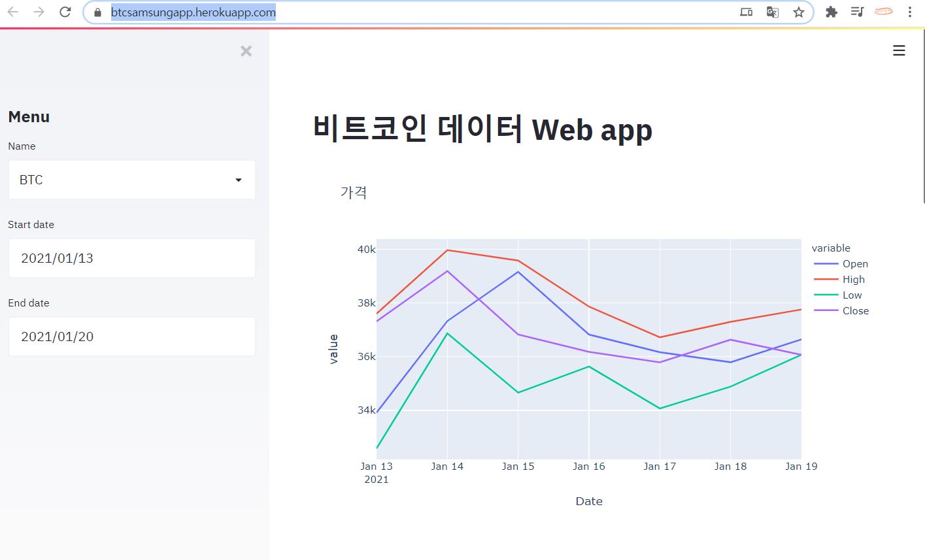925x560 pixels.
Task: Click the '36k' y-axis label
Action: (366, 357)
